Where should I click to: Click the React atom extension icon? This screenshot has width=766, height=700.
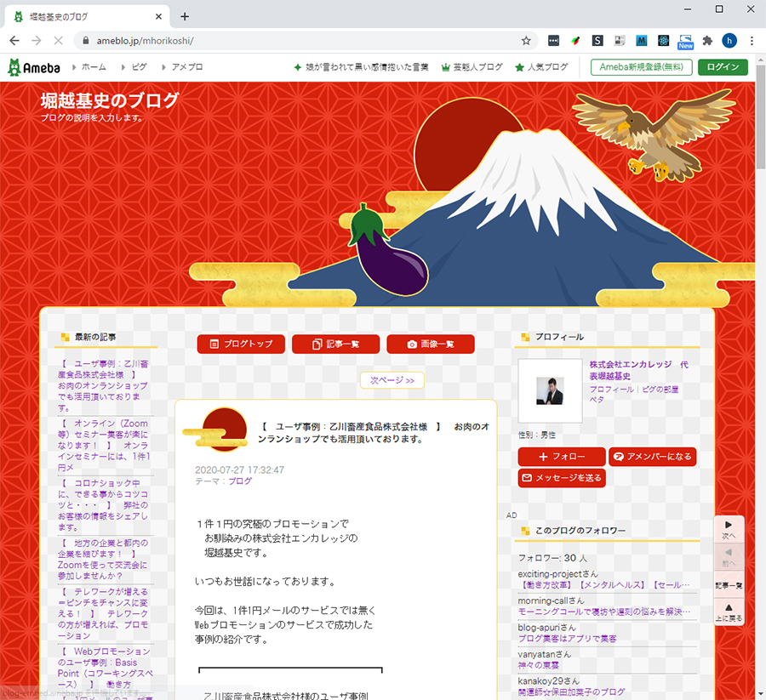coord(663,41)
